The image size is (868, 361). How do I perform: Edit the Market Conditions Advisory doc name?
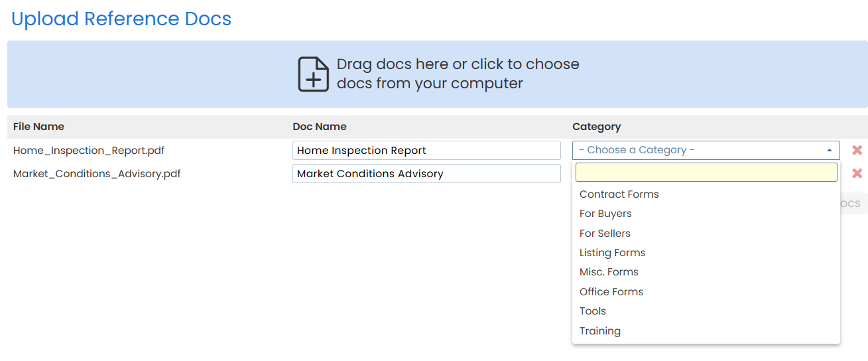426,174
